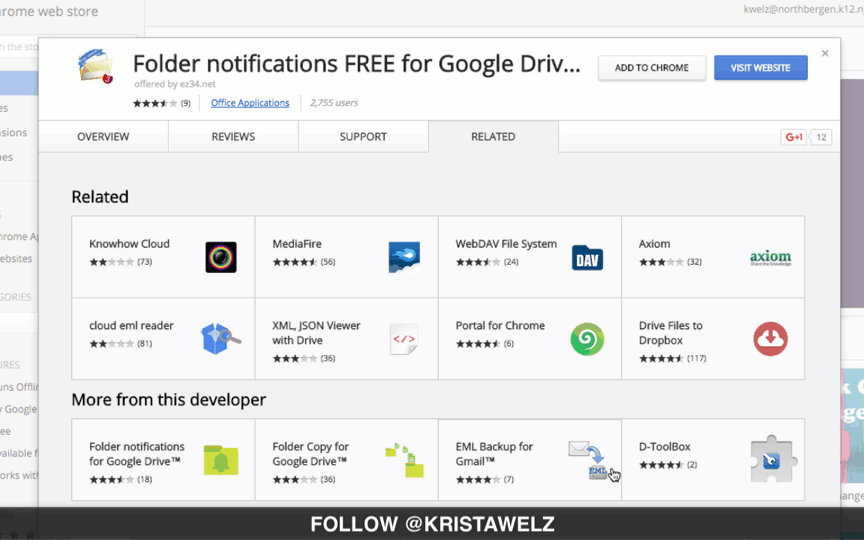The width and height of the screenshot is (864, 540).
Task: Click the 12 count bubble next to G+1
Action: [x=821, y=137]
